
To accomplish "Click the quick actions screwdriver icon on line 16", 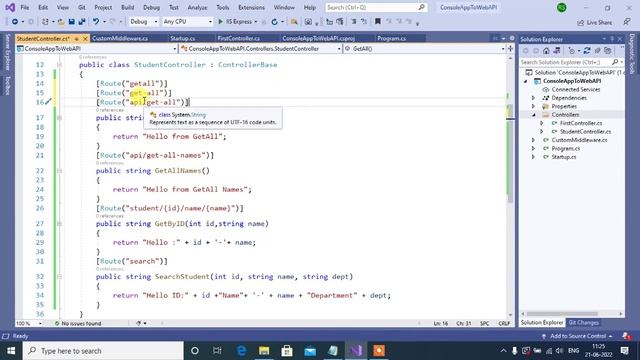I will click(x=49, y=102).
